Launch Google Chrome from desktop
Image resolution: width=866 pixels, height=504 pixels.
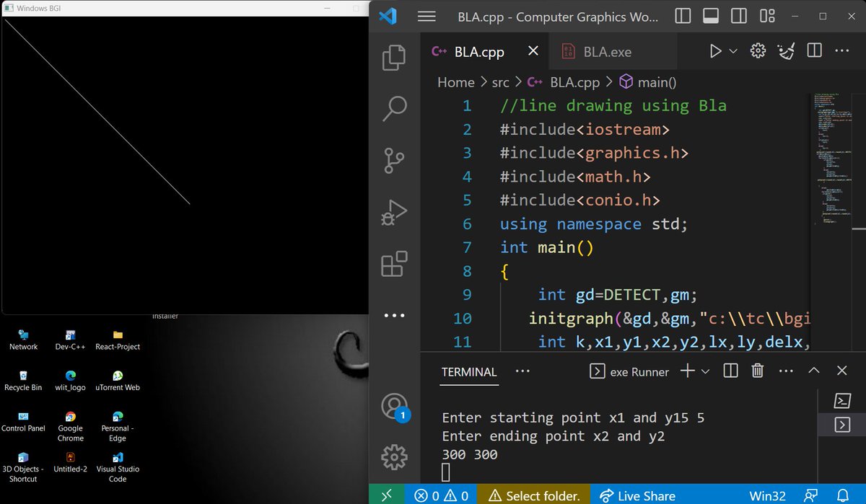point(71,427)
